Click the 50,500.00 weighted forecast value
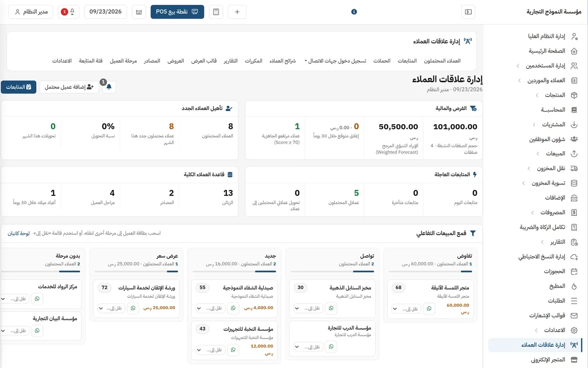Screen dimensions: 588x368 (398, 127)
